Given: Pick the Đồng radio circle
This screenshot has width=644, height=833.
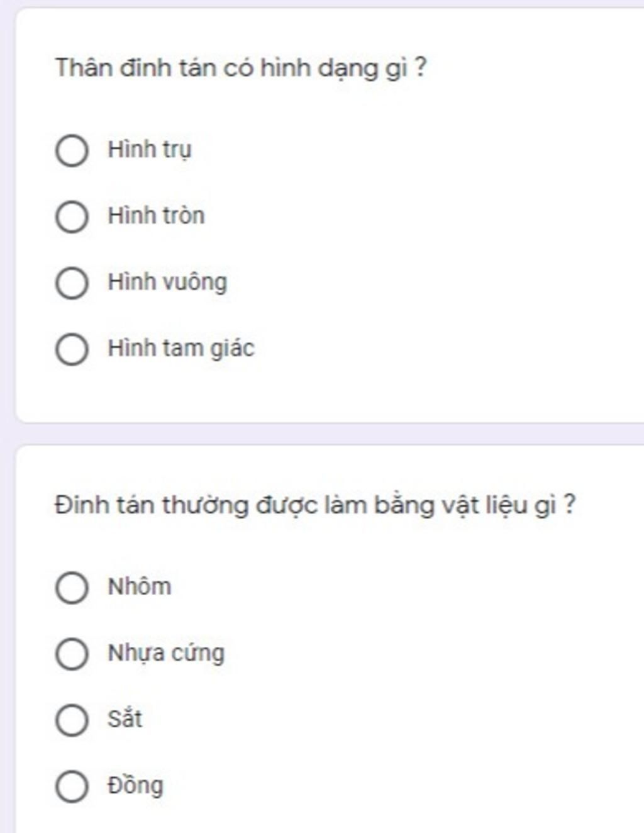Looking at the screenshot, I should tap(72, 786).
